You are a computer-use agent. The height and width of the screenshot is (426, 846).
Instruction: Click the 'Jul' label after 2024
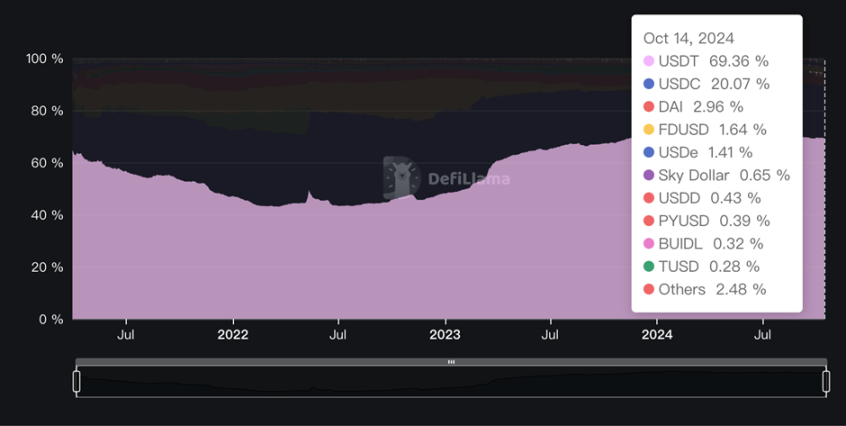point(762,335)
